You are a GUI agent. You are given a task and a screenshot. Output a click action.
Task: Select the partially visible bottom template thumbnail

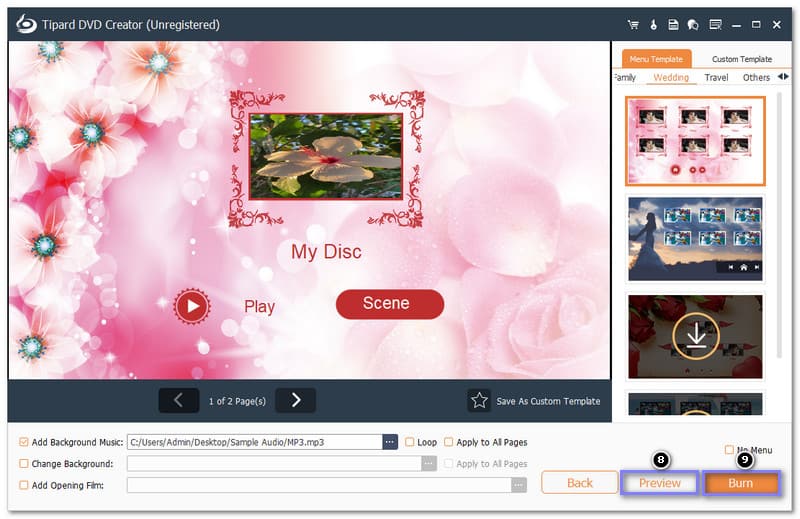[x=695, y=404]
